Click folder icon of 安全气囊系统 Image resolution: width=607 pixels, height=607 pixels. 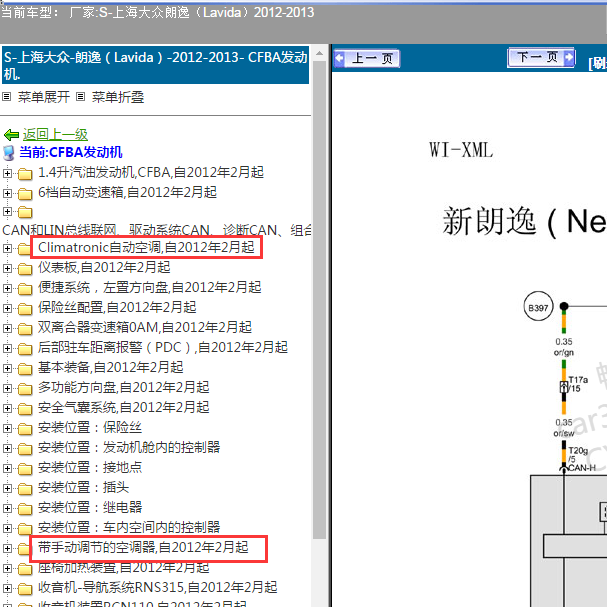point(25,408)
